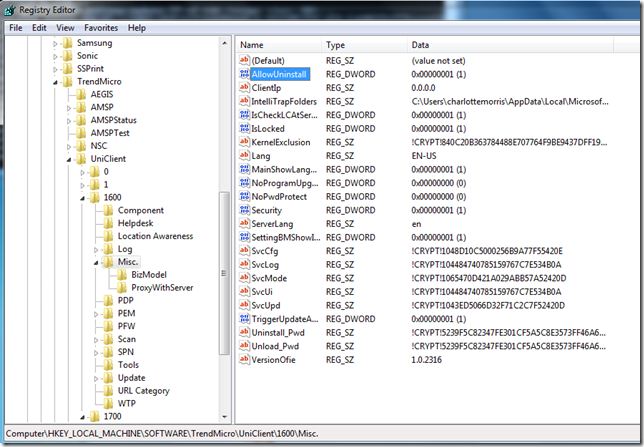The width and height of the screenshot is (644, 447).
Task: Click the ServerLang string icon
Action: point(244,224)
